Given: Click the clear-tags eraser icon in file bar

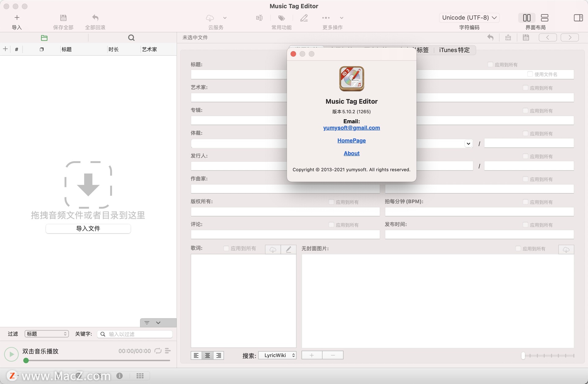Looking at the screenshot, I should [x=508, y=37].
